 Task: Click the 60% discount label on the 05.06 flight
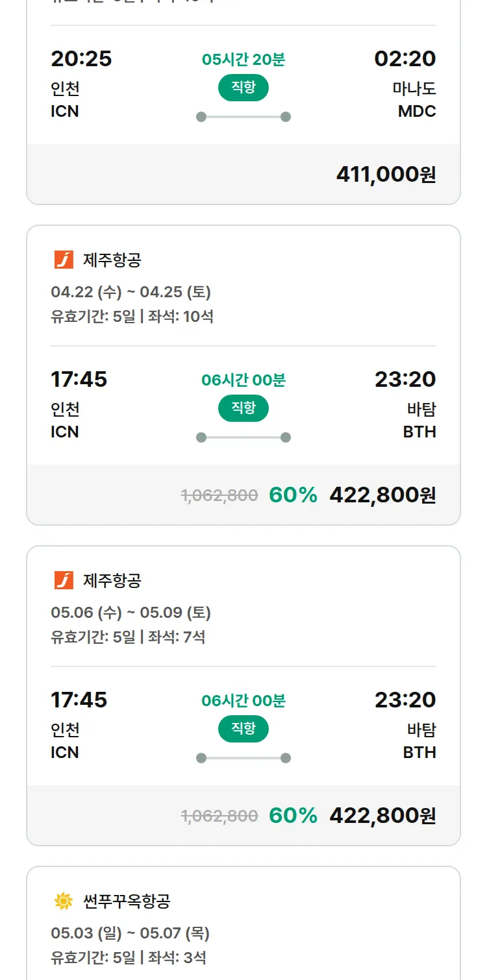pos(293,815)
